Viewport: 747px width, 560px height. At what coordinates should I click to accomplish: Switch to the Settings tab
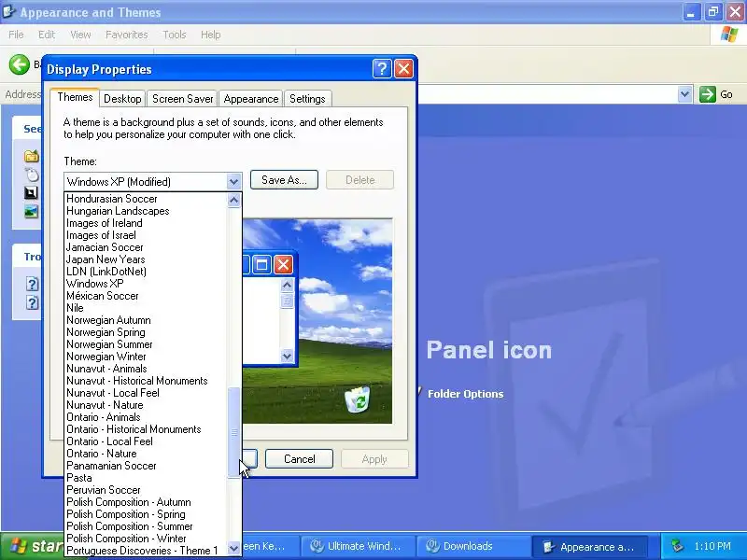pos(307,99)
